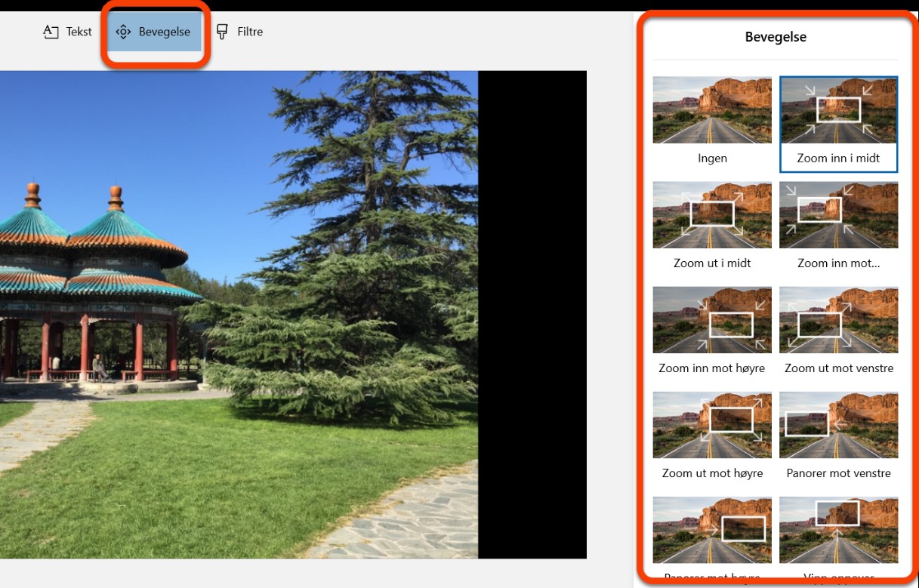Select Panorer mot høyre thumbnail

click(x=712, y=530)
